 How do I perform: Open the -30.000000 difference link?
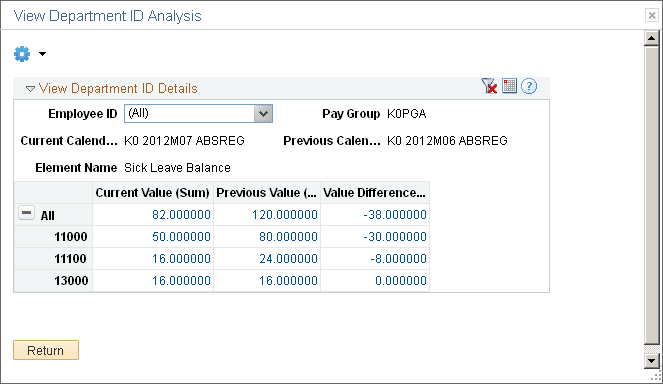[395, 236]
